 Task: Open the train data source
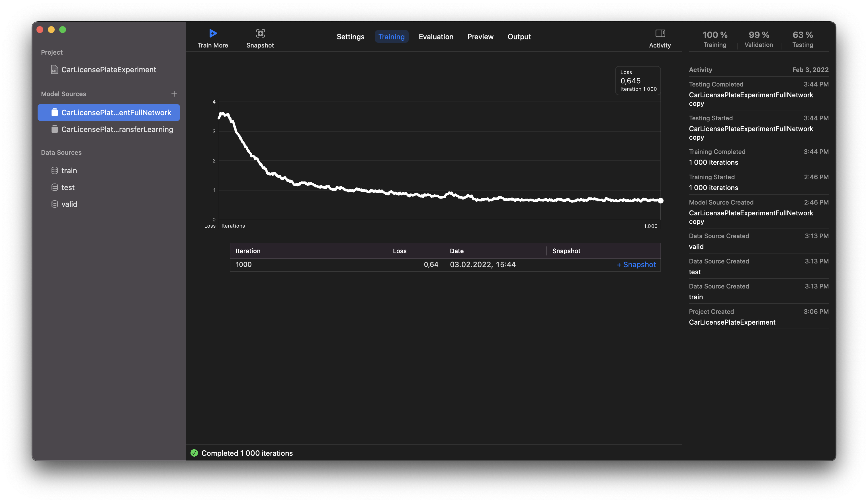tap(108, 171)
